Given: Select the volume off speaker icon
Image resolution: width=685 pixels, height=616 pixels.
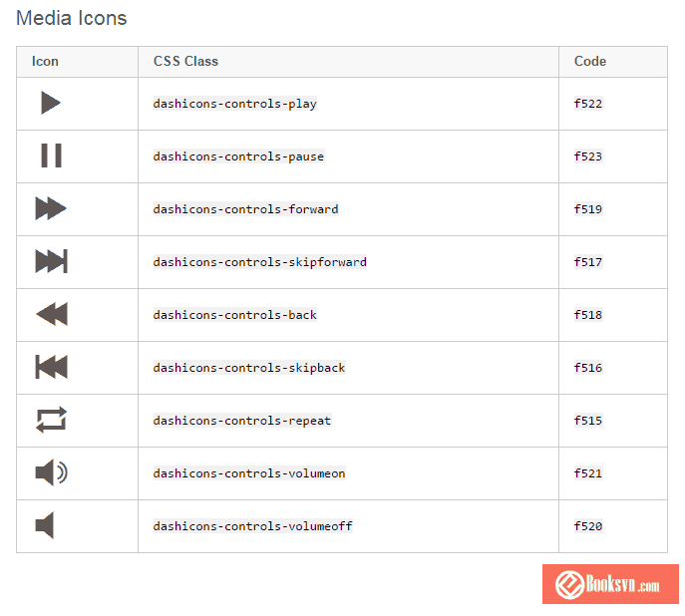Looking at the screenshot, I should coord(45,525).
